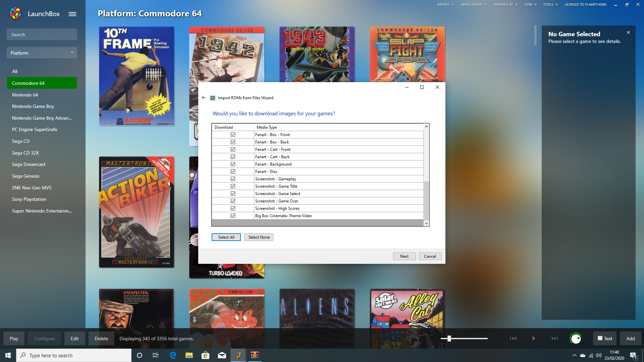This screenshot has height=362, width=644.
Task: Show hidden system tray icons
Action: pos(574,355)
